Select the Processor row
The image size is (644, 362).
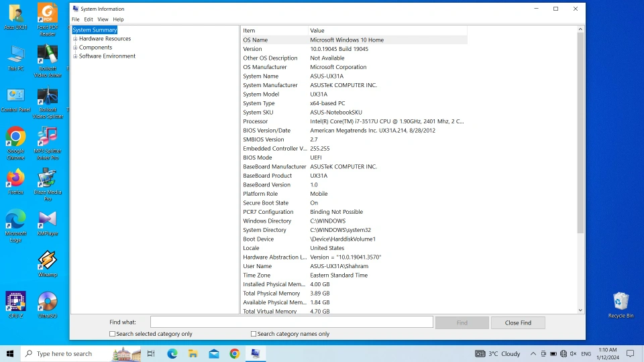pos(354,121)
